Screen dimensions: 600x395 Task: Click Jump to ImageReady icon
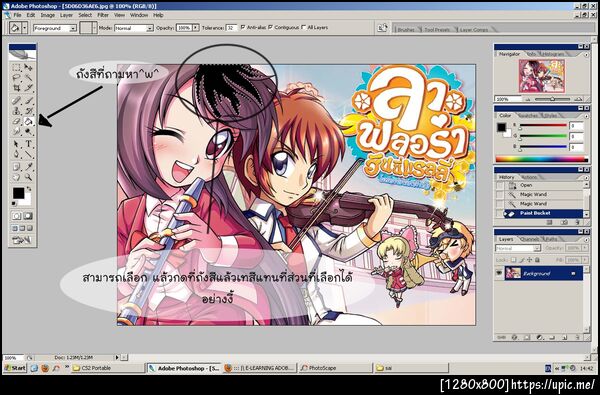click(x=22, y=240)
